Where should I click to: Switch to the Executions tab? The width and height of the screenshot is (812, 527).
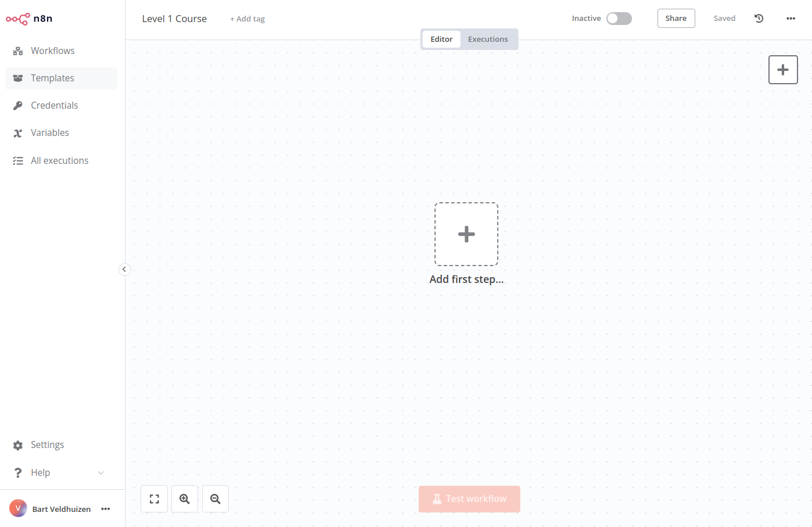coord(488,39)
